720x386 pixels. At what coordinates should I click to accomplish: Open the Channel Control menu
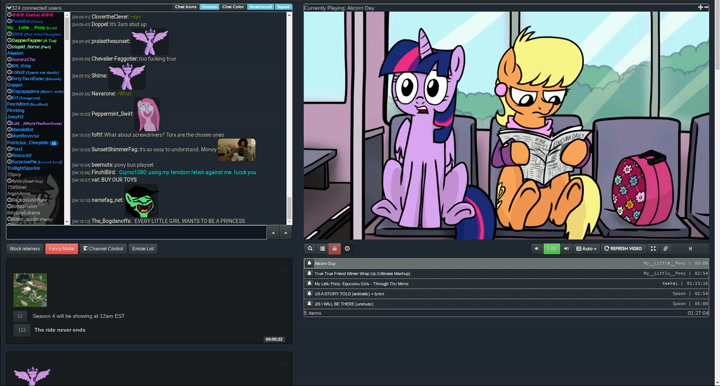103,249
